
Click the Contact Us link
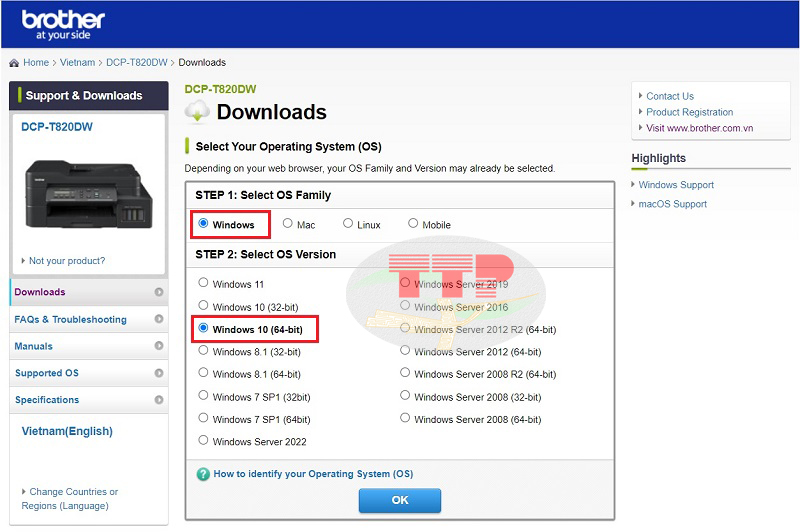tap(670, 96)
